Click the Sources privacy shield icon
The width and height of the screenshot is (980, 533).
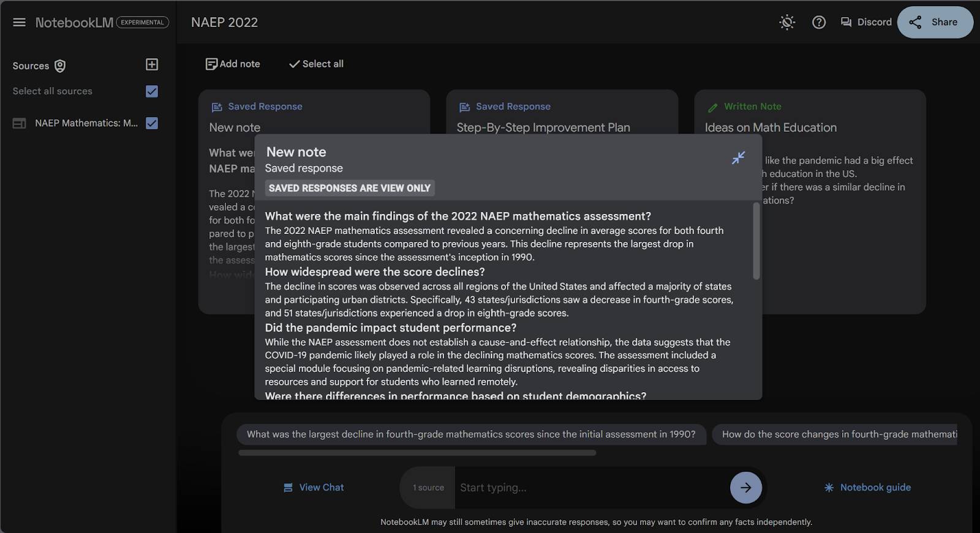click(60, 66)
